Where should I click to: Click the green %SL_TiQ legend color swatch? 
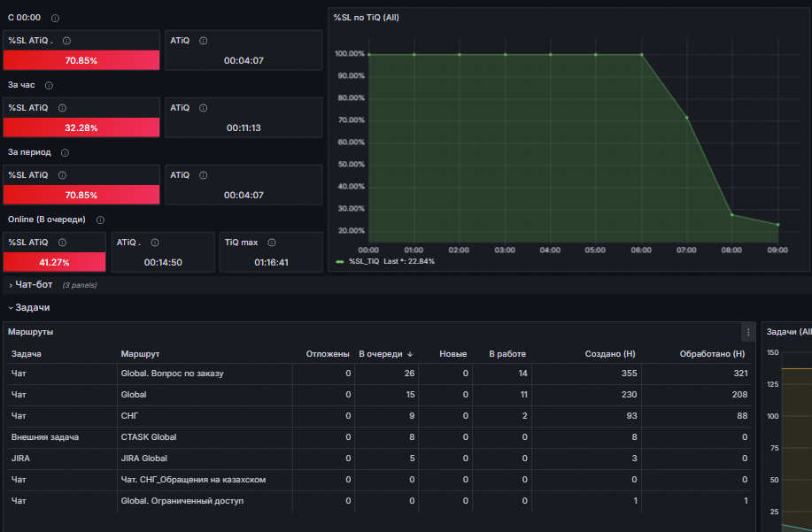click(x=340, y=262)
